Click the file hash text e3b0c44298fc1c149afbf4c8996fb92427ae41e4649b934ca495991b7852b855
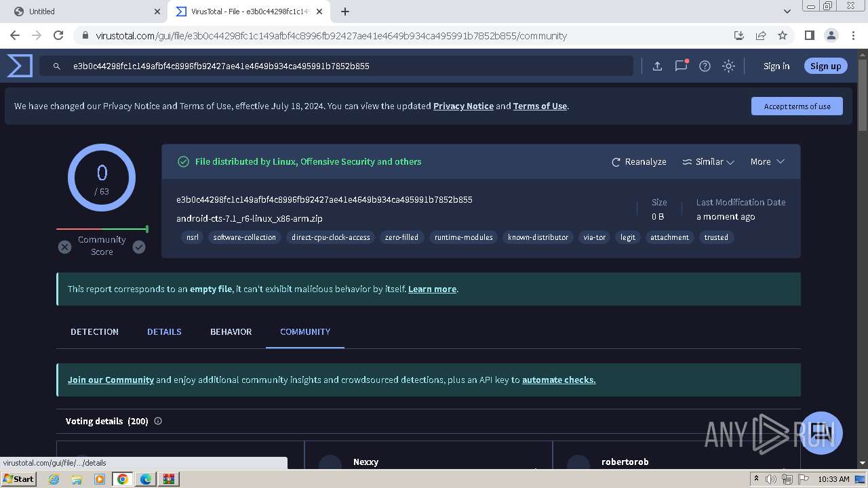The image size is (868, 488). click(x=324, y=199)
